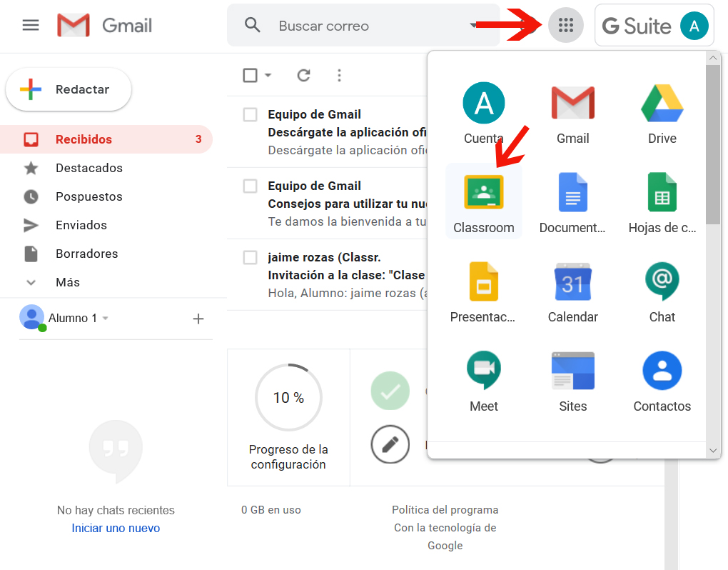728x570 pixels.
Task: Open the Google apps grid launcher
Action: (565, 25)
